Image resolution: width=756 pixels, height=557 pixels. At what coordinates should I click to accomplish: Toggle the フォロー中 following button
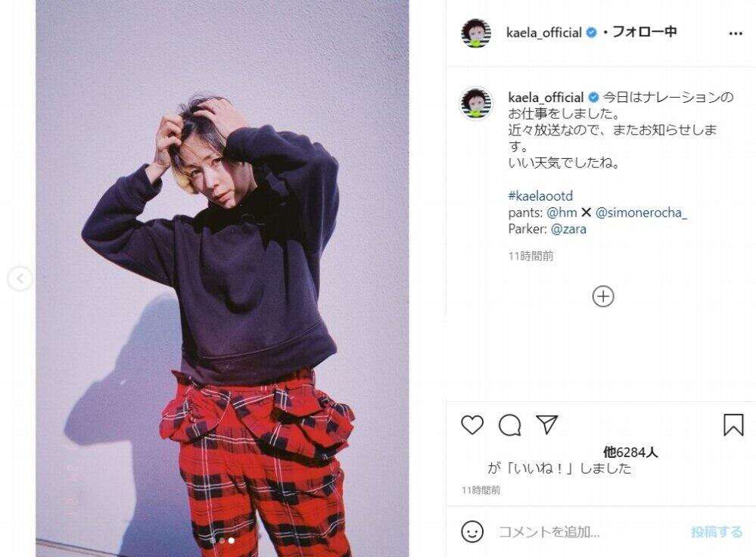click(645, 32)
